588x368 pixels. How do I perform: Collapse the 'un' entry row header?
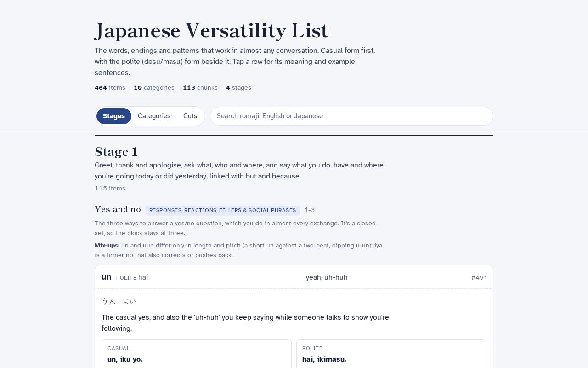(294, 277)
